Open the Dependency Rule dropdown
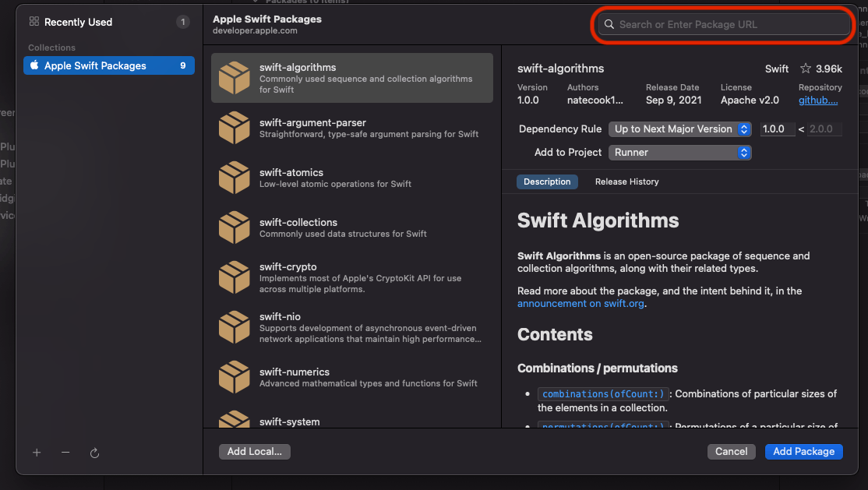Image resolution: width=868 pixels, height=490 pixels. pos(679,129)
